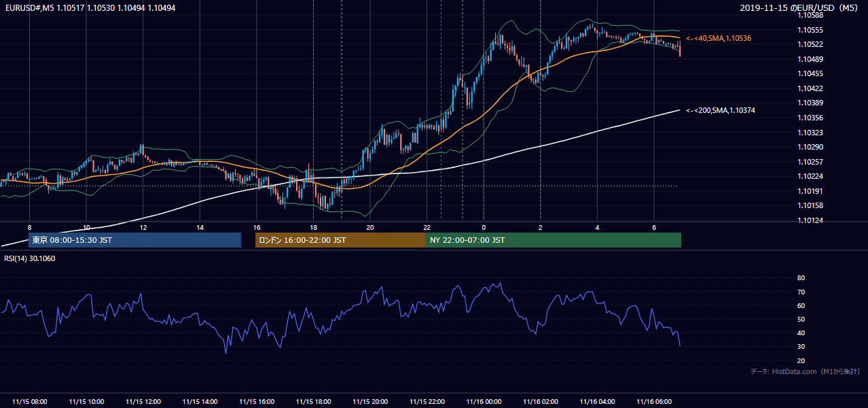This screenshot has height=408, width=868.
Task: Click the 11/15 20:00 date label
Action: (x=370, y=402)
